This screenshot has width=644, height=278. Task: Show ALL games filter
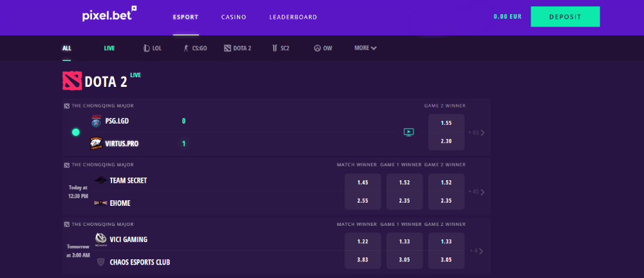66,48
